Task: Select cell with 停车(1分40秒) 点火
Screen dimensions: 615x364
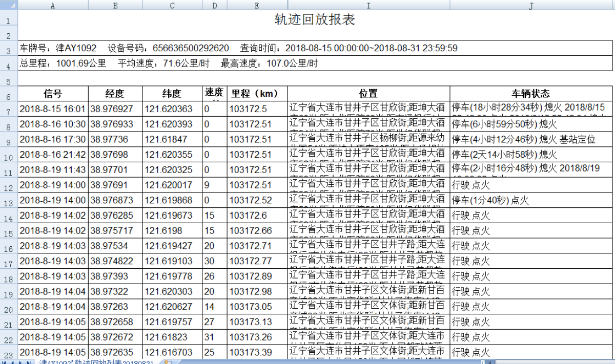Action: pos(531,200)
